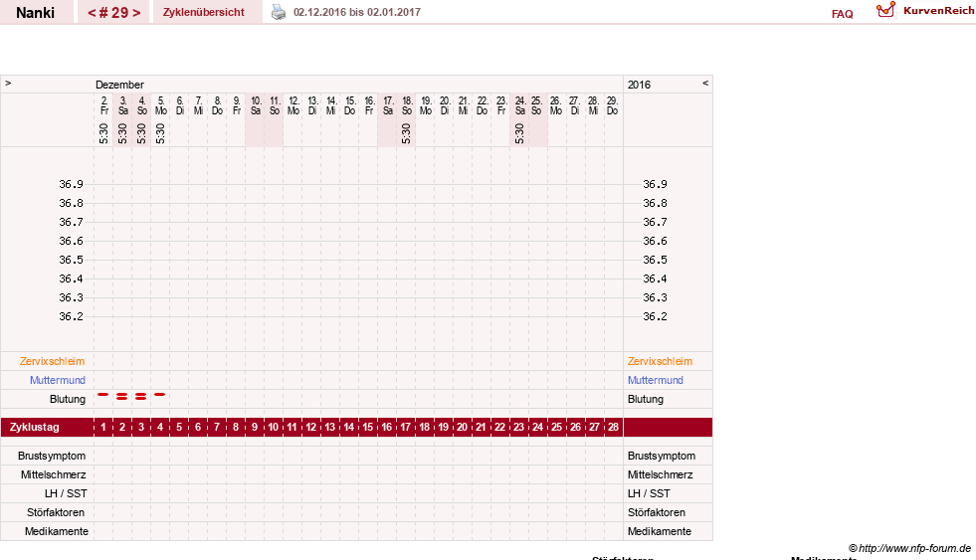
Task: Click the left Medikamente row label
Action: (x=57, y=531)
